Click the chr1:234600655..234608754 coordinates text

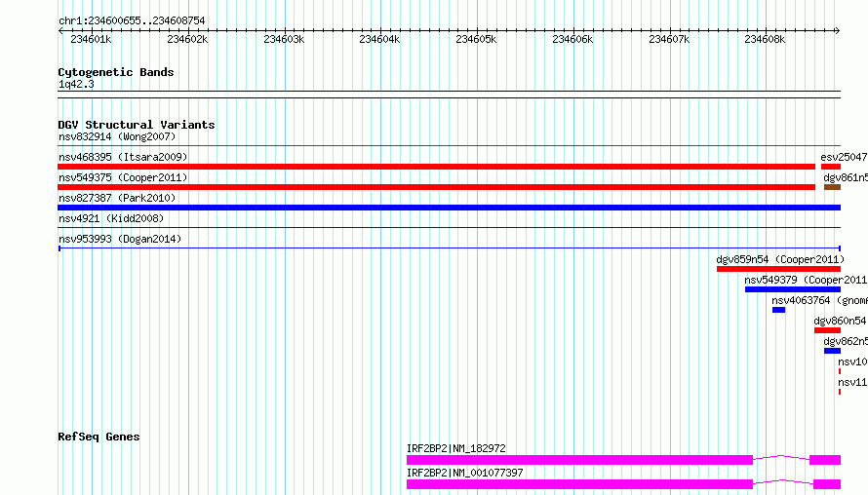(132, 20)
